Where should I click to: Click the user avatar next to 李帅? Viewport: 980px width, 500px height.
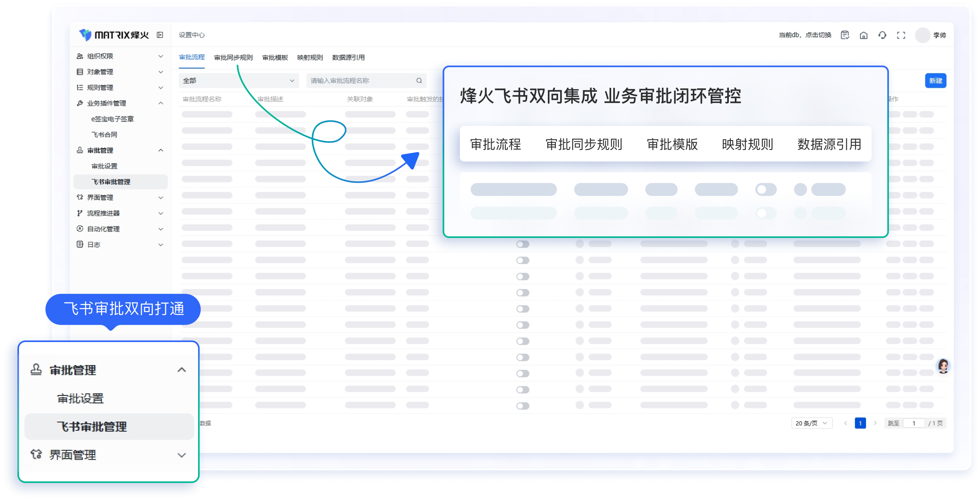pos(923,35)
